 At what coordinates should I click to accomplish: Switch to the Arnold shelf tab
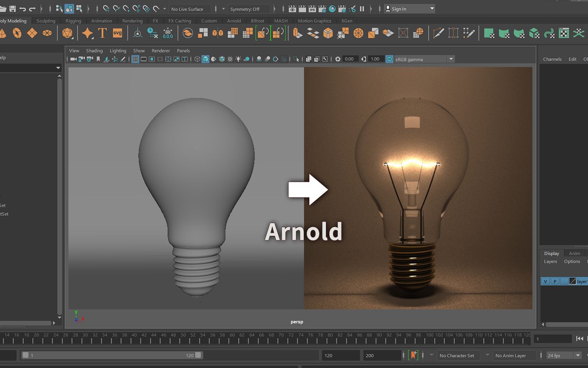tap(234, 21)
